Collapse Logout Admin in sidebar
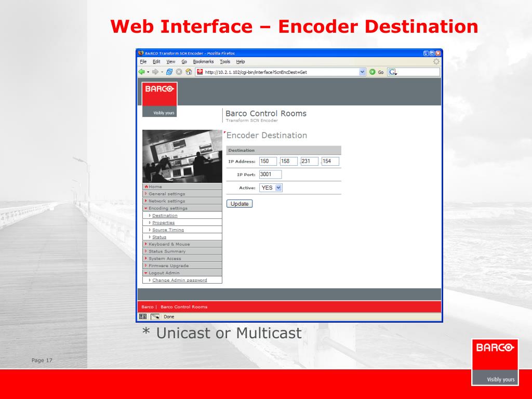Screen dimensions: 532x399 click(182, 273)
